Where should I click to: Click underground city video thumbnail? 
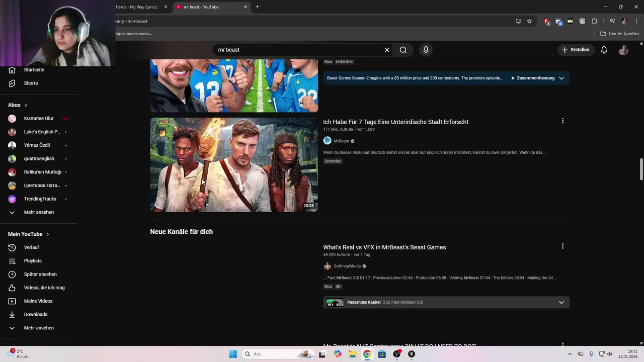click(x=234, y=164)
